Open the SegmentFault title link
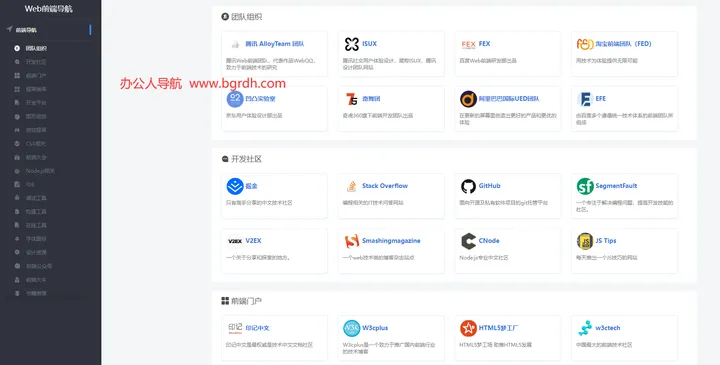Image resolution: width=720 pixels, height=365 pixels. 616,186
